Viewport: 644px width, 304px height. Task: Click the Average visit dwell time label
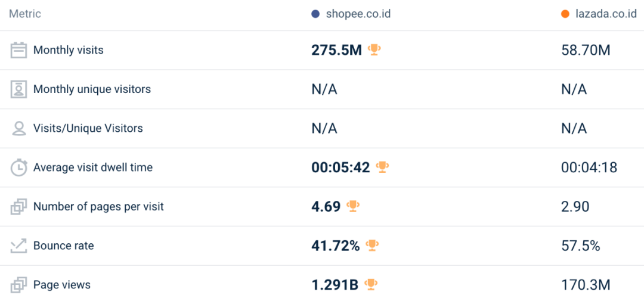pyautogui.click(x=93, y=167)
